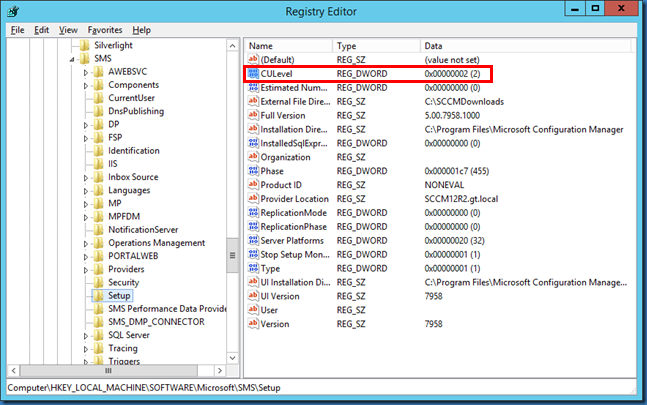647x405 pixels.
Task: Click the SMS_DMP_CONNECTOR folder icon
Action: [98, 322]
